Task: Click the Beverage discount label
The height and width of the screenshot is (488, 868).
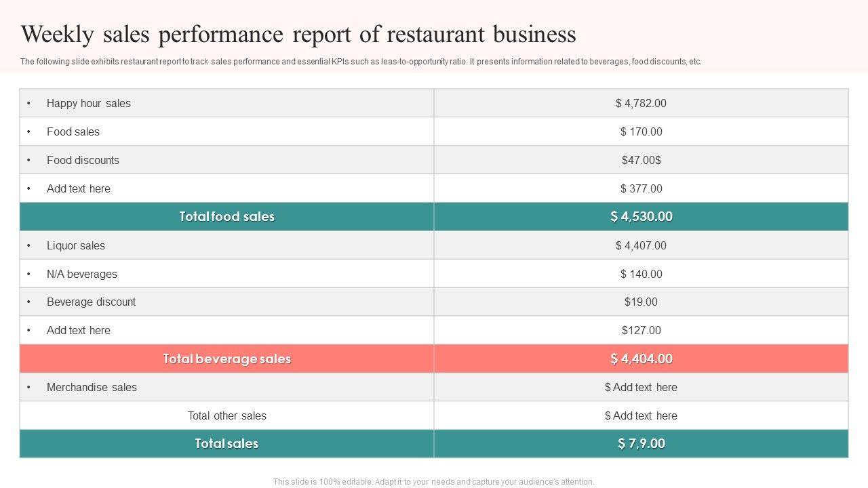Action: click(x=91, y=302)
